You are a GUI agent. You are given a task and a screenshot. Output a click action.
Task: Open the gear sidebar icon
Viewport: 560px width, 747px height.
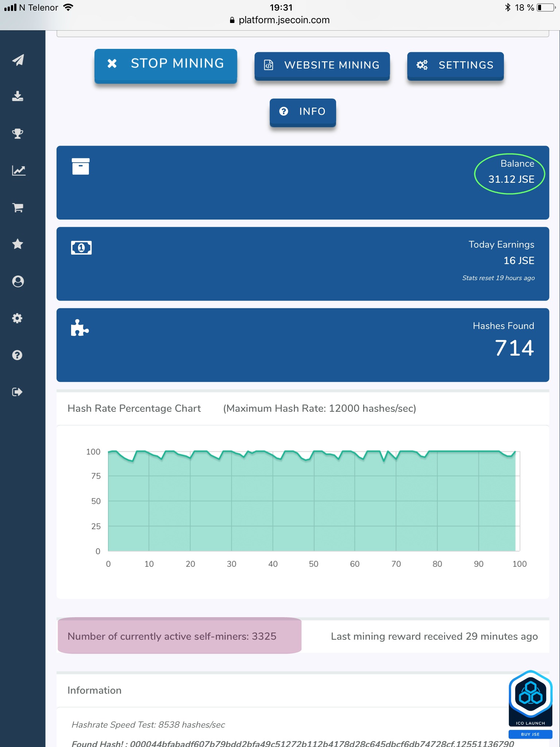point(17,318)
